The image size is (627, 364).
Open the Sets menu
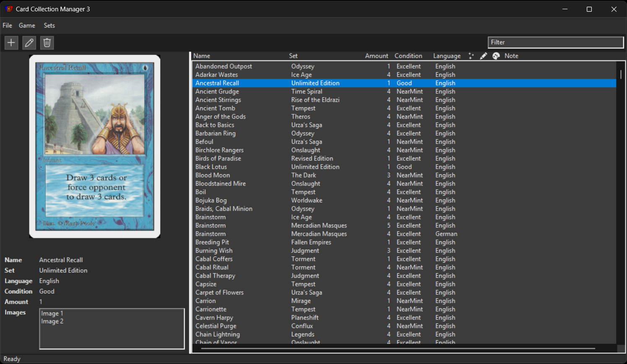(49, 26)
